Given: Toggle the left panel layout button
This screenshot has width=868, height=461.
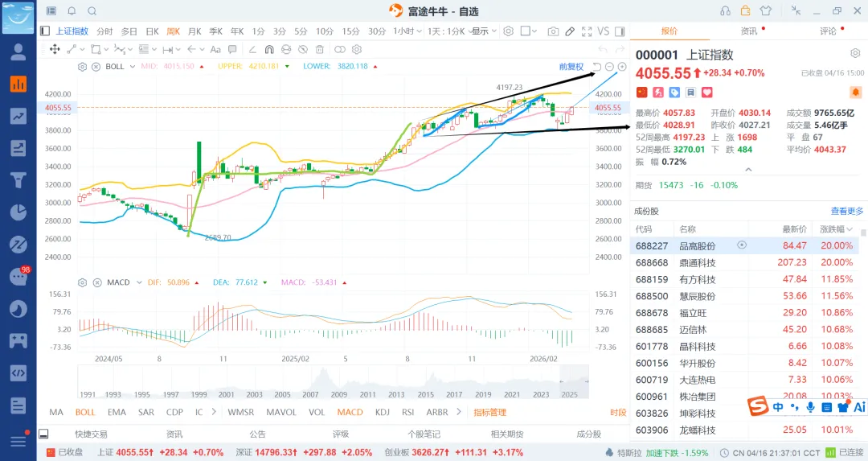Looking at the screenshot, I should 45,31.
